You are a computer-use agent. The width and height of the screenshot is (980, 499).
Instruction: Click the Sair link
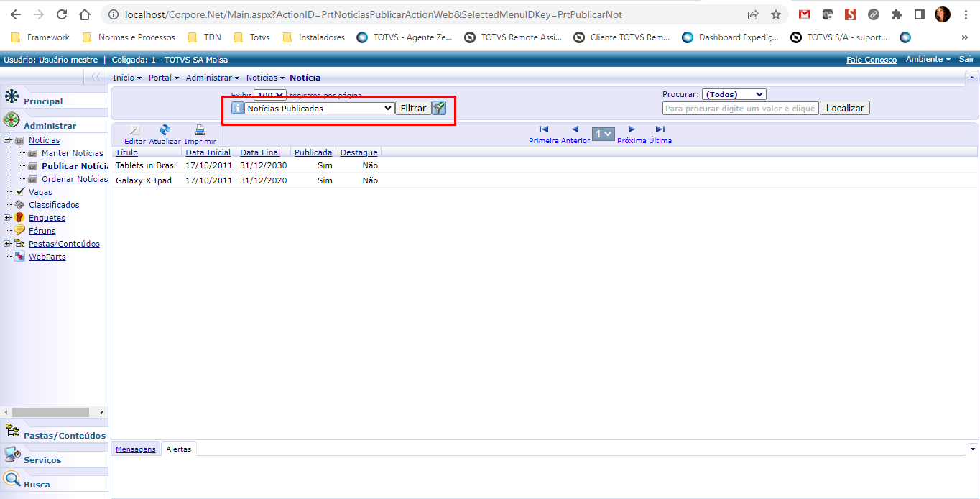tap(966, 60)
